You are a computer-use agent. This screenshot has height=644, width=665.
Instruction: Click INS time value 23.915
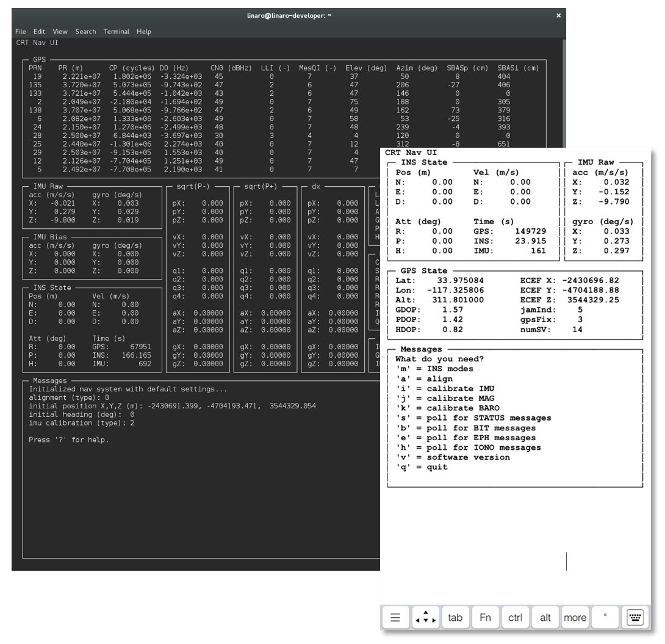click(x=531, y=241)
